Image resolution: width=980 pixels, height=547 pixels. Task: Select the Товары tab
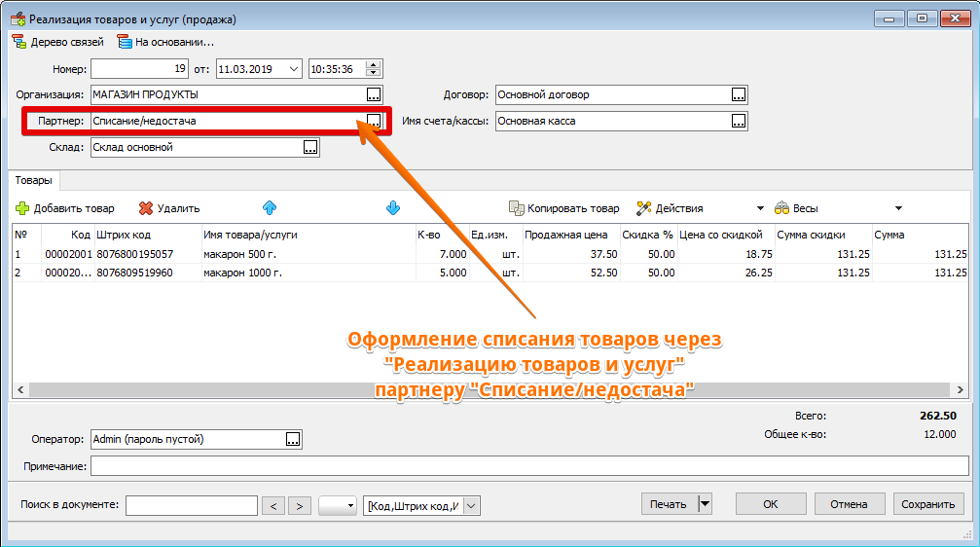[x=34, y=181]
